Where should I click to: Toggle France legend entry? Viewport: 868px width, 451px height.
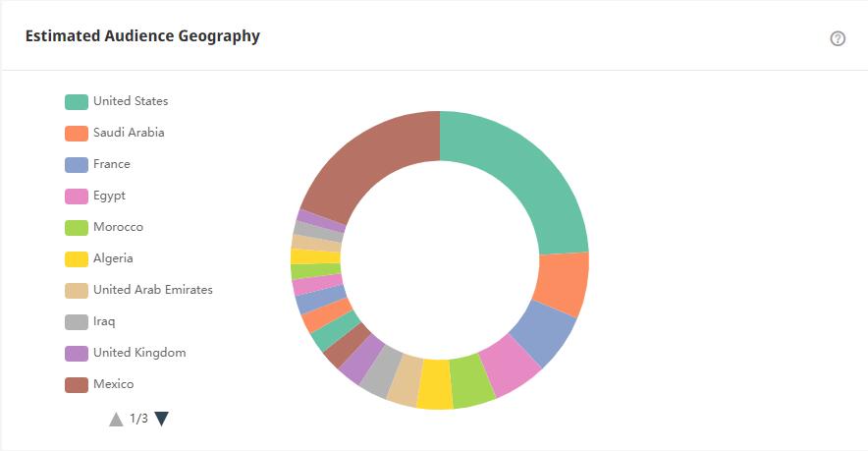(x=112, y=164)
